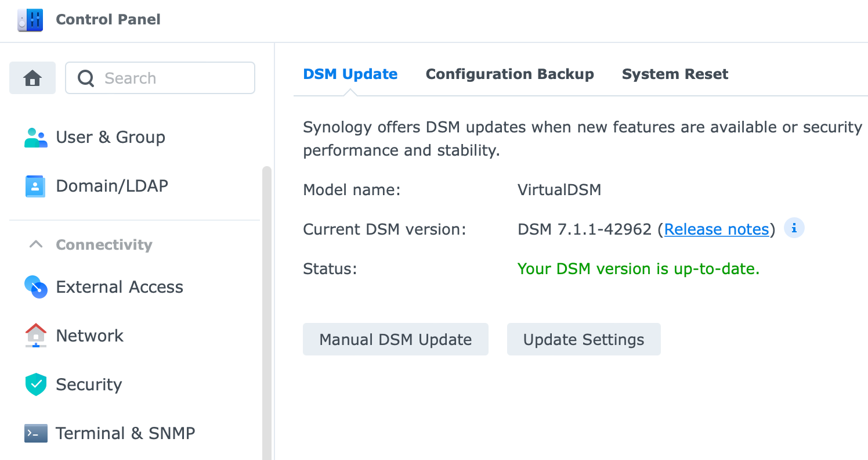Click the Domain/LDAP icon

click(35, 186)
